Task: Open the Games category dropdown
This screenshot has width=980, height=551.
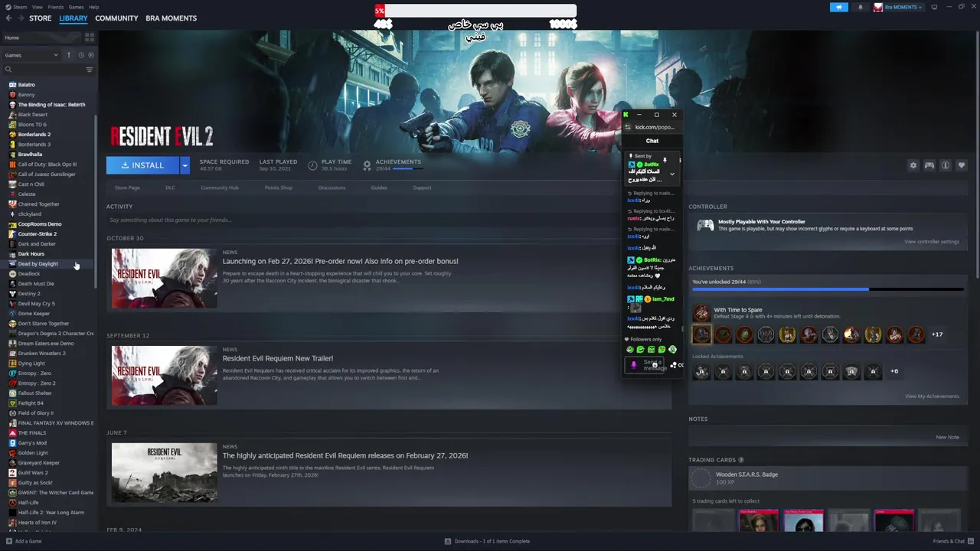Action: pyautogui.click(x=31, y=55)
